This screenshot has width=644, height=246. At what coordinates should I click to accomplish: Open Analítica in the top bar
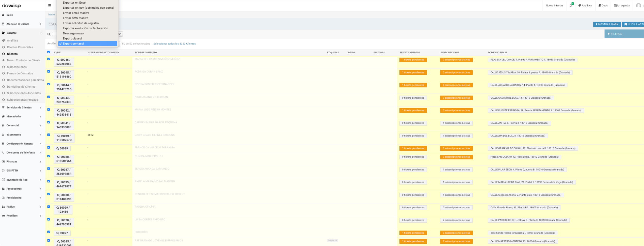click(585, 5)
